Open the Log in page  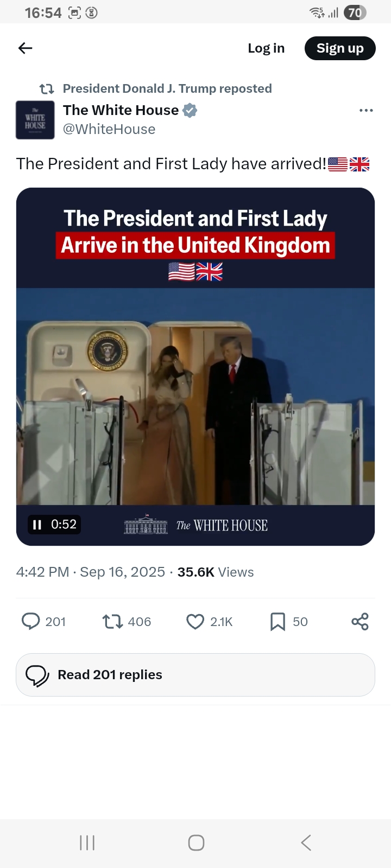[266, 48]
